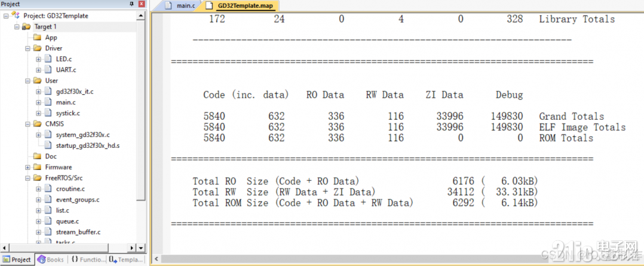Expand the Firmware folder

27,167
